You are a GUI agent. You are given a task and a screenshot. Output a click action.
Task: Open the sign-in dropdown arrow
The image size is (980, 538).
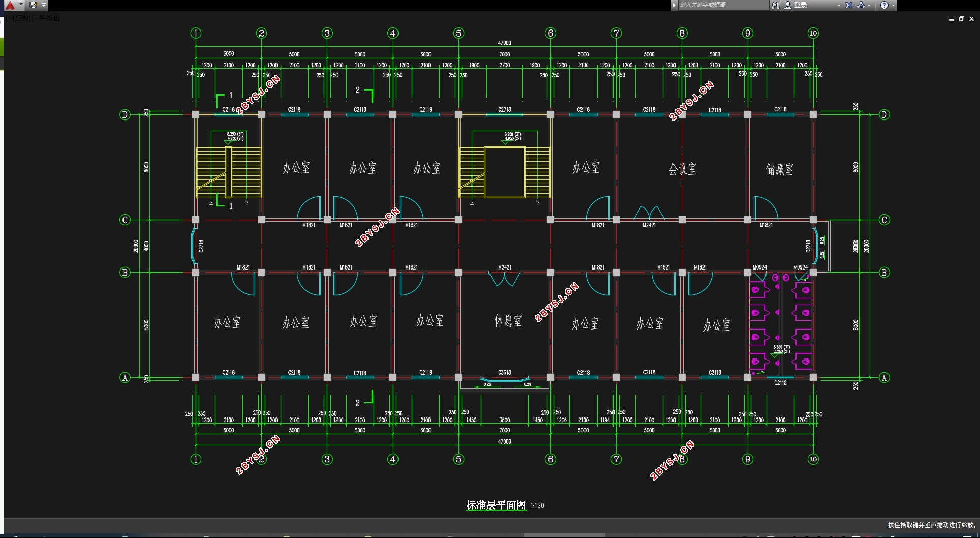pyautogui.click(x=839, y=5)
